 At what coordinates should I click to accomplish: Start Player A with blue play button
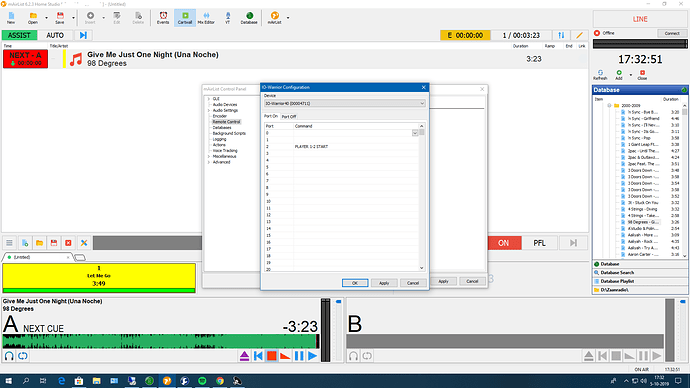pyautogui.click(x=312, y=356)
